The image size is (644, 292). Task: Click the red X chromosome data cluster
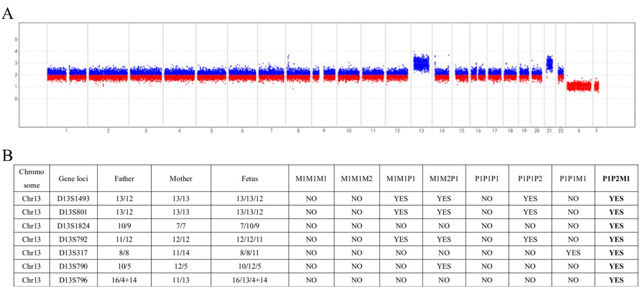click(578, 86)
